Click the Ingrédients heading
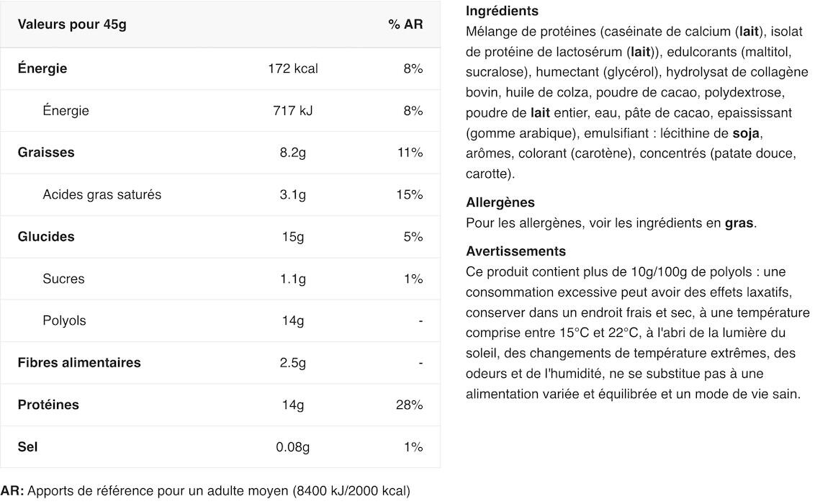The height and width of the screenshot is (504, 815). pos(502,11)
